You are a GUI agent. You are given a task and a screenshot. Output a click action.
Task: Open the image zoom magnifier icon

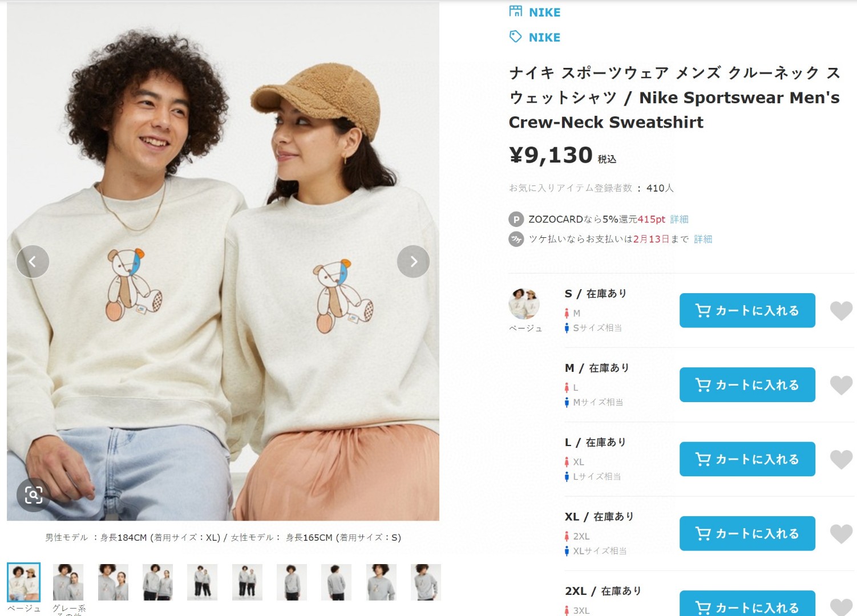34,495
